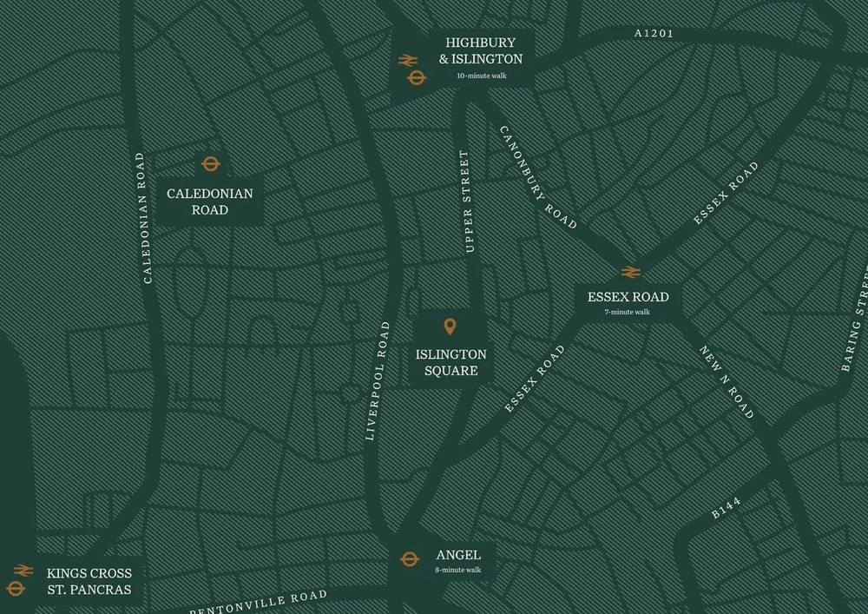Toggle the Highbury & Islington station label
Screen dimensions: 868x614
click(x=480, y=50)
